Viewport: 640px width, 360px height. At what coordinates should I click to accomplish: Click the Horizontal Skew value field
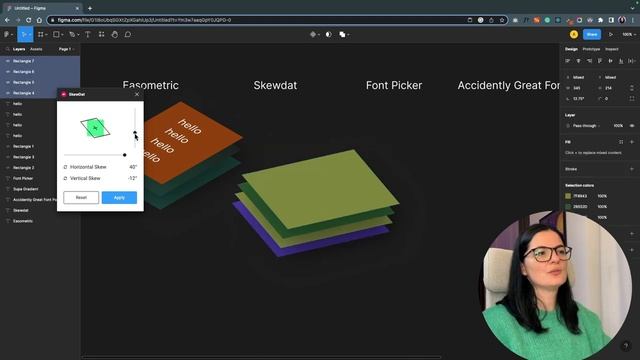tap(133, 167)
